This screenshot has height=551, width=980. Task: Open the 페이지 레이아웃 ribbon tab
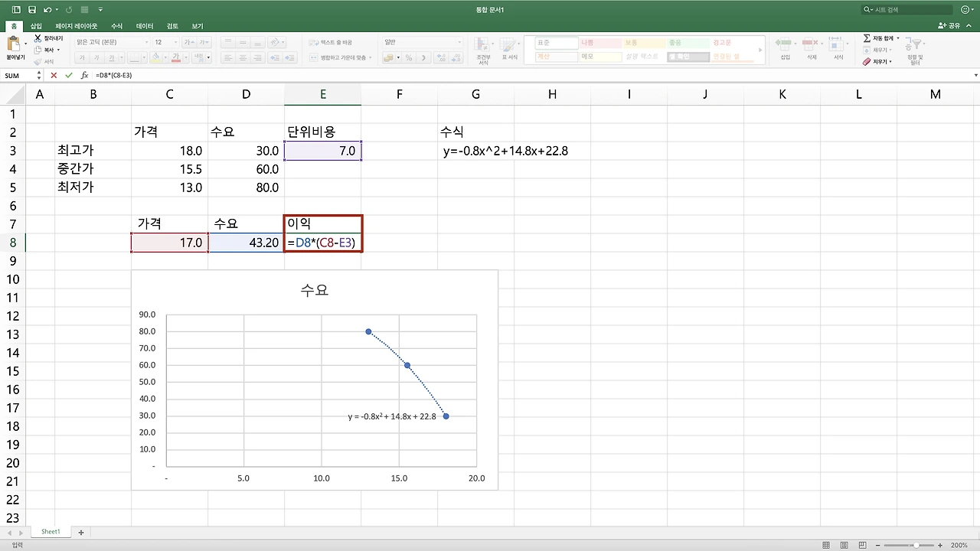77,26
